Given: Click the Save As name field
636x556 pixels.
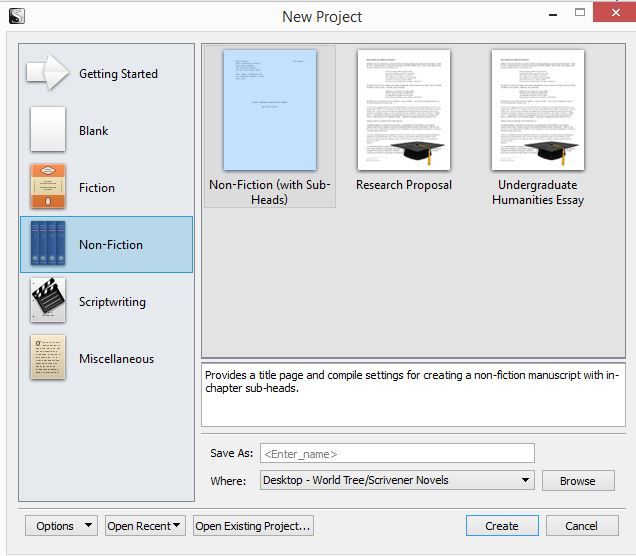Looking at the screenshot, I should point(397,453).
